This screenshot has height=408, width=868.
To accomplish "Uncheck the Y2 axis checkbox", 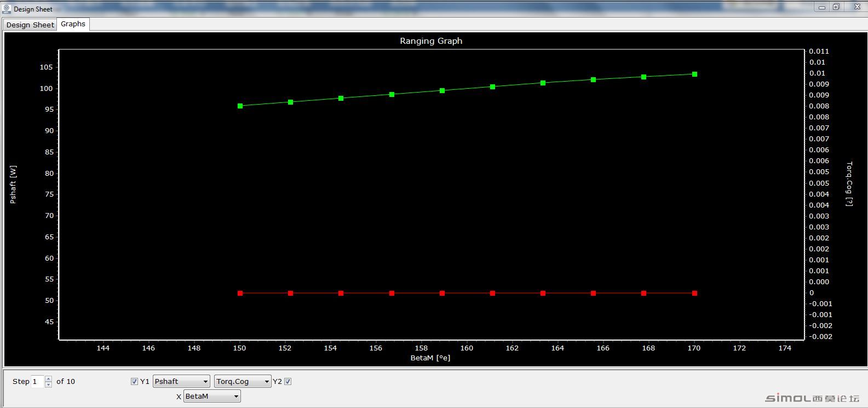I will pos(288,381).
